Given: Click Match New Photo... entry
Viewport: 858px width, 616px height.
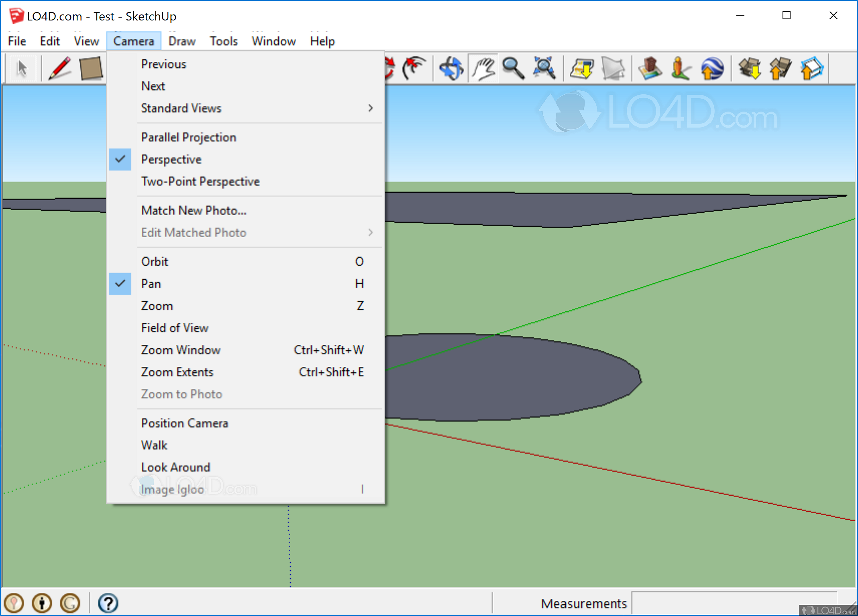Looking at the screenshot, I should tap(194, 211).
